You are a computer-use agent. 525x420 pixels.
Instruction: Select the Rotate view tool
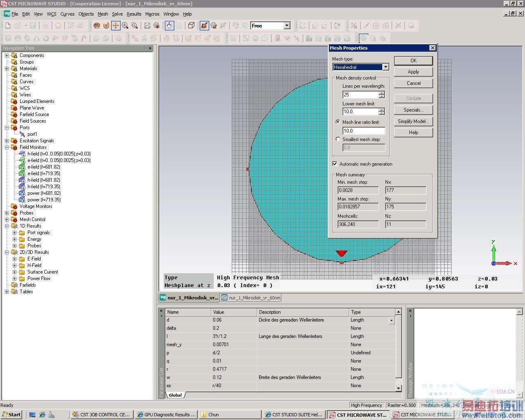[x=97, y=25]
